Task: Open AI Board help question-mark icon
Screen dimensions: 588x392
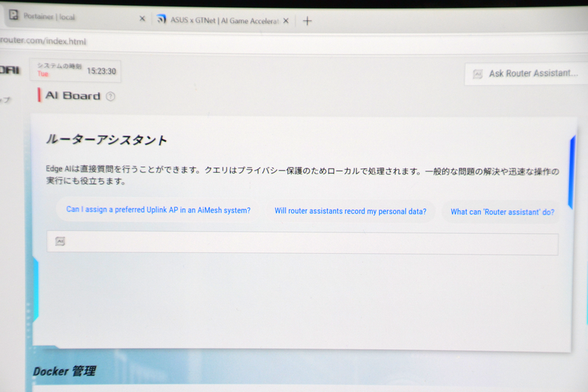Action: [110, 96]
